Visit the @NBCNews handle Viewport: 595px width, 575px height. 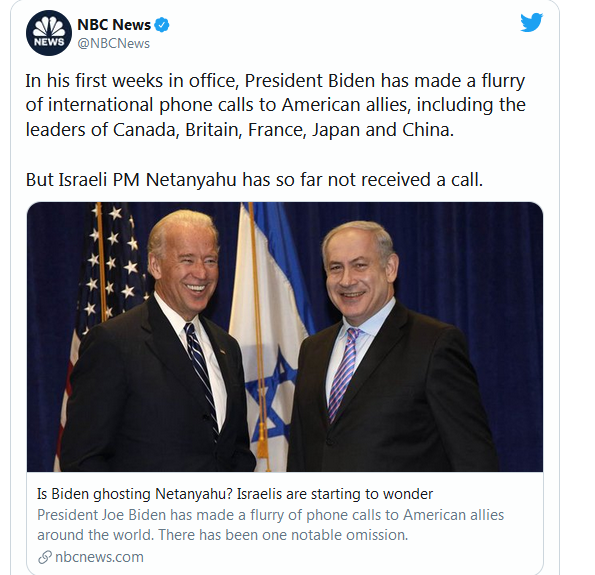(x=113, y=44)
